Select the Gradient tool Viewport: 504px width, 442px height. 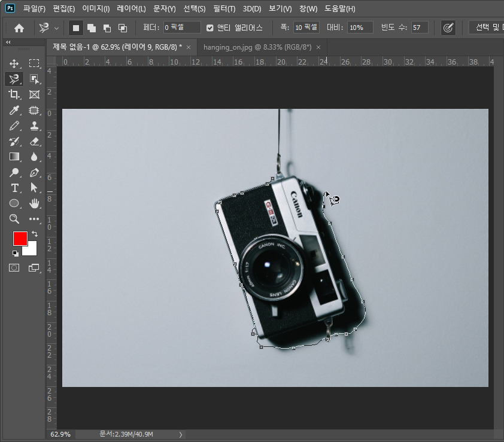tap(14, 157)
